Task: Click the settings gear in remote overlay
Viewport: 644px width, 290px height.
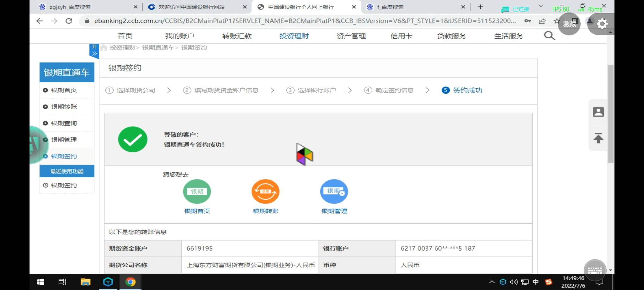Action: [602, 24]
